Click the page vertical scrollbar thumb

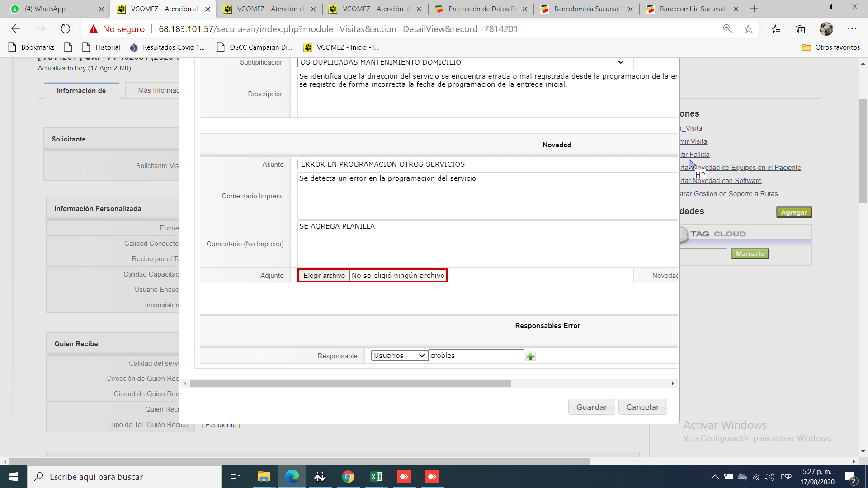coord(863,151)
